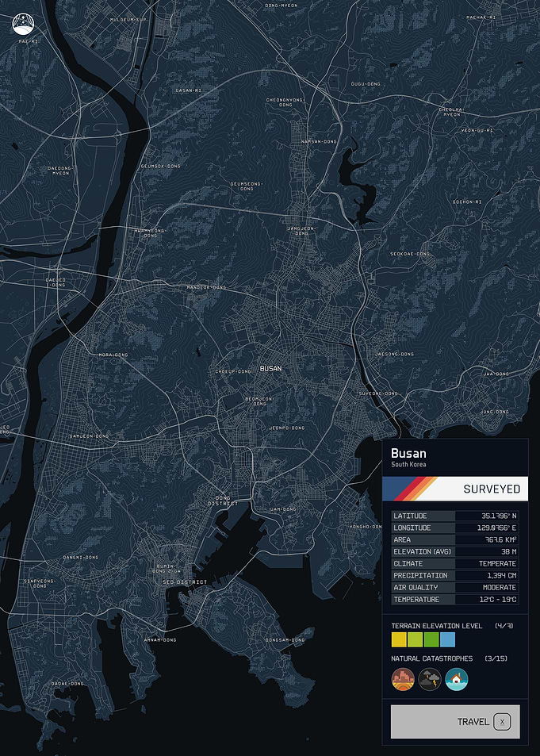The image size is (540, 756).
Task: Select the GOCHON-RI map label
Action: click(x=467, y=202)
